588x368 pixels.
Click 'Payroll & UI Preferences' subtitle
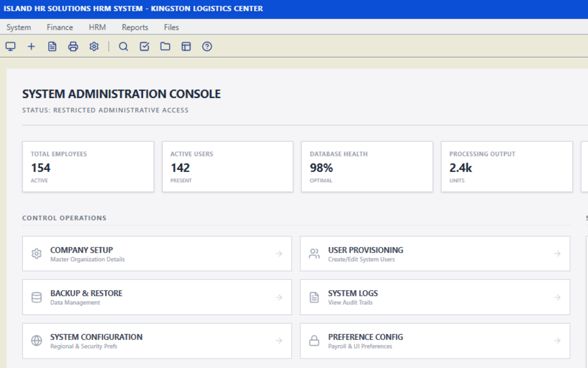coord(360,346)
